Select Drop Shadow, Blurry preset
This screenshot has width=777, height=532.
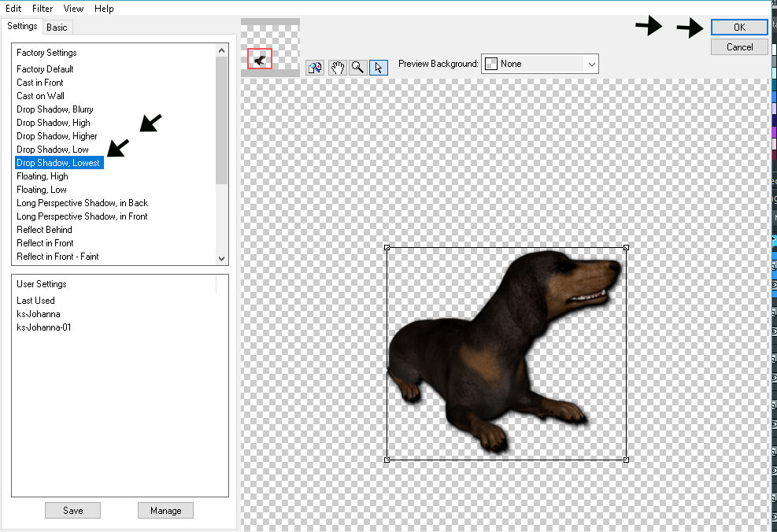pyautogui.click(x=55, y=109)
